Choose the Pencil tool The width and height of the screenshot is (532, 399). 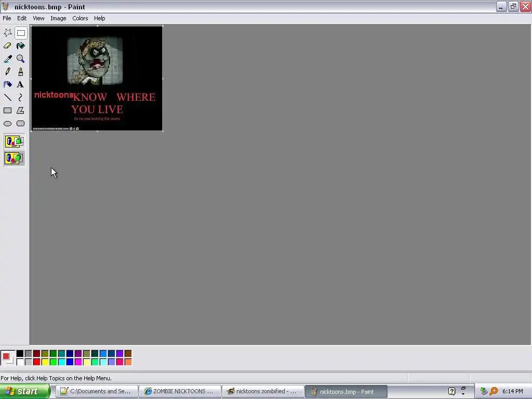(x=7, y=72)
